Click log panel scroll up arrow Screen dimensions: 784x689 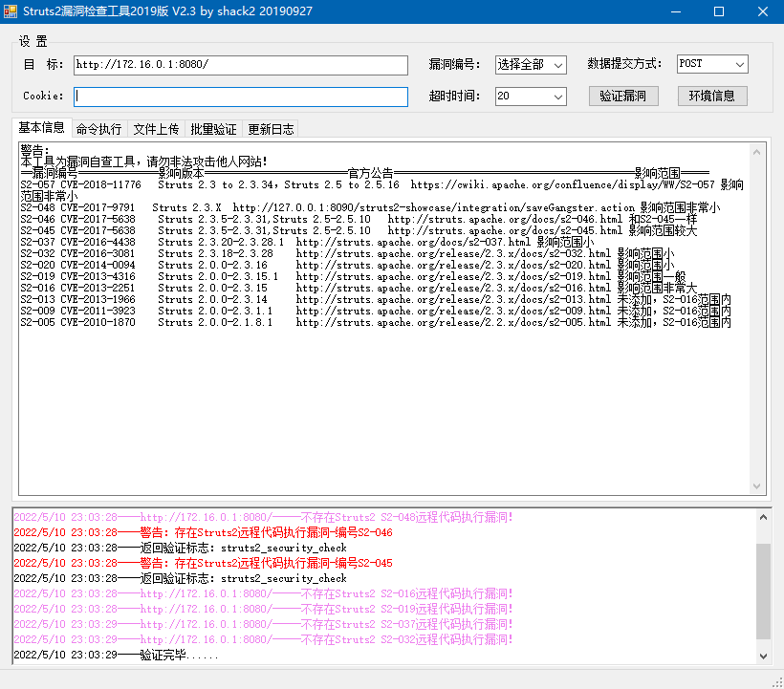click(763, 518)
